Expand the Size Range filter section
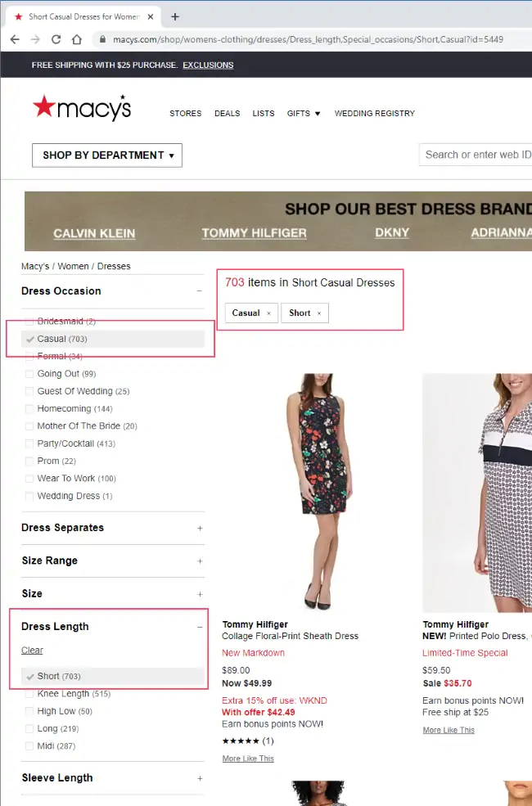The width and height of the screenshot is (532, 806). [200, 561]
